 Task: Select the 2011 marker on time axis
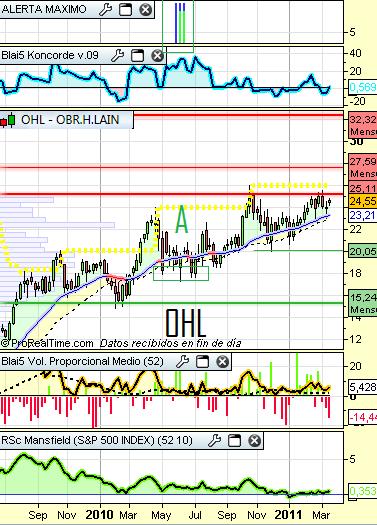[288, 515]
